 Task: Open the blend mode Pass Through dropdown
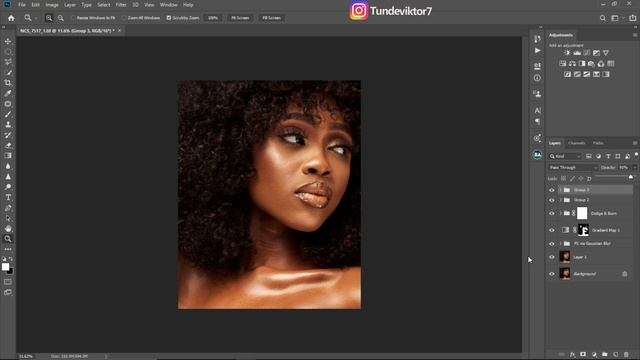coord(573,167)
